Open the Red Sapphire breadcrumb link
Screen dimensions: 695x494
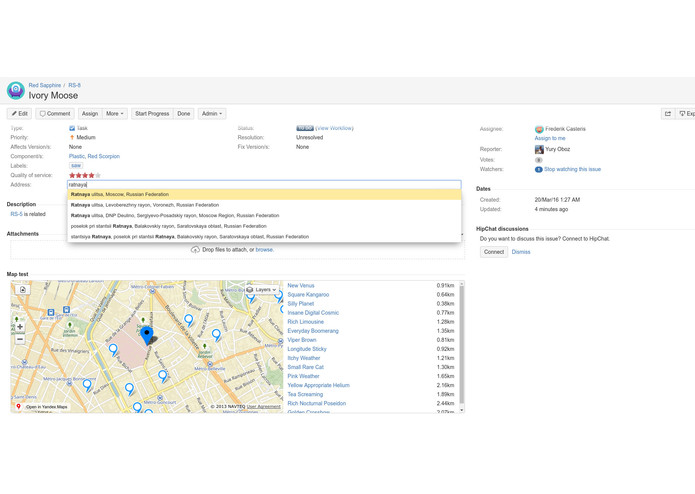coord(45,85)
